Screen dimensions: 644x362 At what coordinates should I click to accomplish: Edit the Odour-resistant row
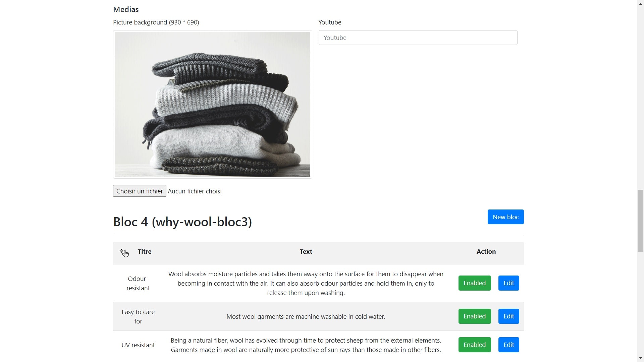508,283
